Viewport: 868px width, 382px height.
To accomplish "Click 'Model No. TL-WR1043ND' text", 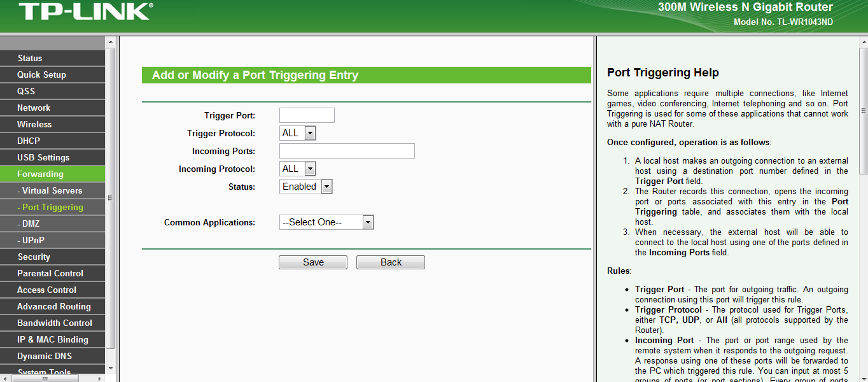I will point(783,22).
